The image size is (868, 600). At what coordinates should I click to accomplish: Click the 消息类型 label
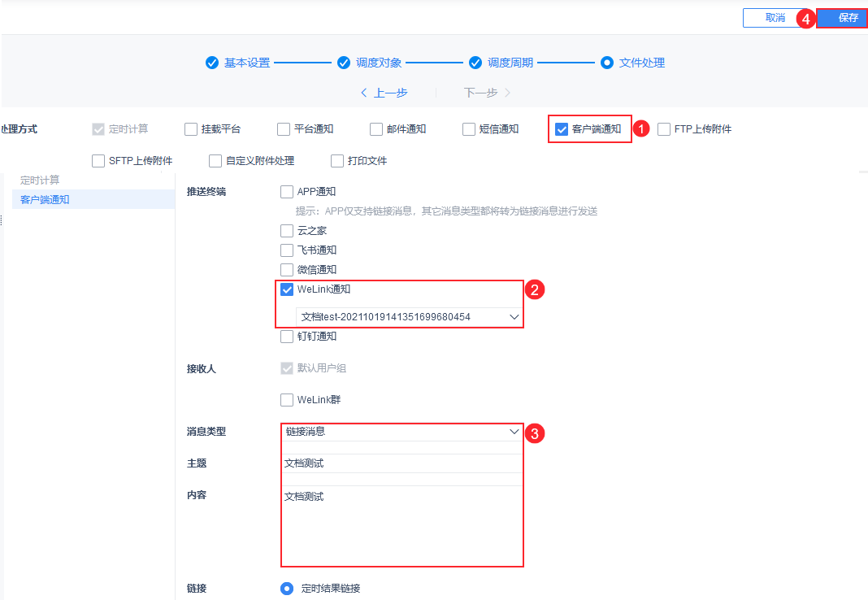[206, 432]
